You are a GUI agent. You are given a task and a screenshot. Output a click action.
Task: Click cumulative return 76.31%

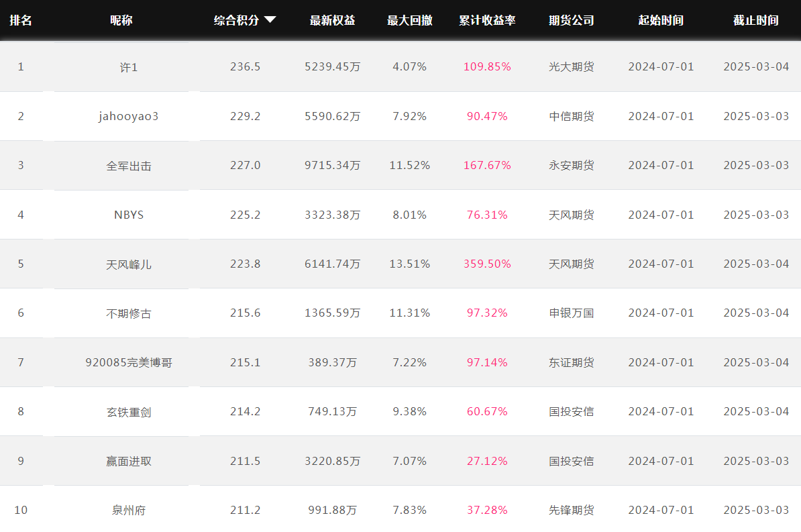click(x=487, y=215)
